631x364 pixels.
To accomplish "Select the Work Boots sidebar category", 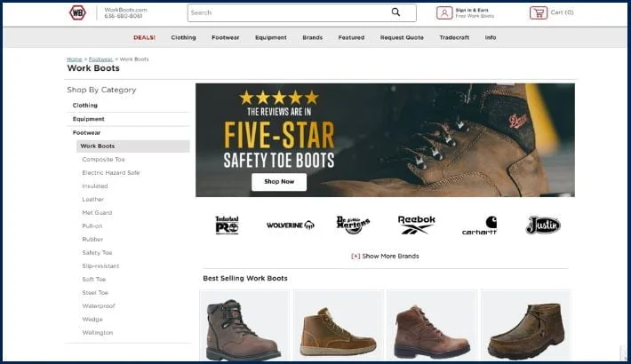I will point(132,146).
